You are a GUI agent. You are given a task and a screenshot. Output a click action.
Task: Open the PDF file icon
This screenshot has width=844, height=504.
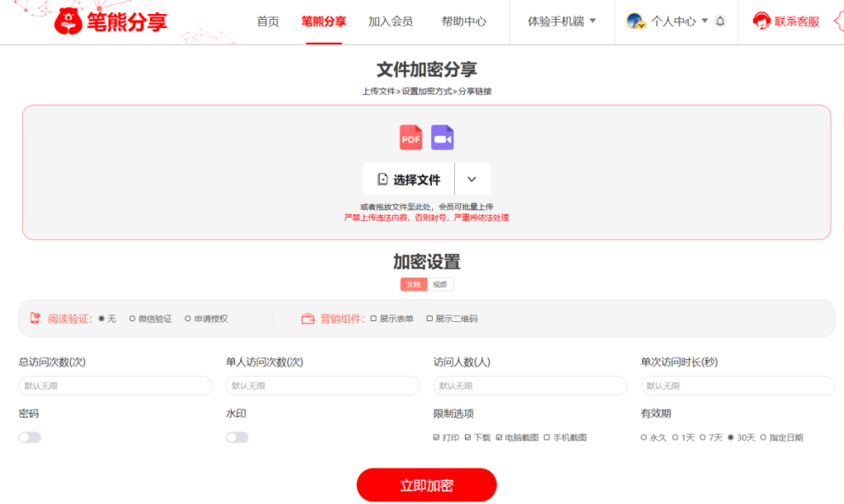point(410,137)
